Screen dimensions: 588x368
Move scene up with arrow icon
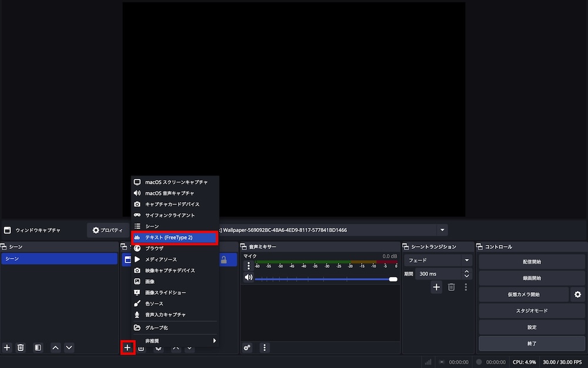55,348
